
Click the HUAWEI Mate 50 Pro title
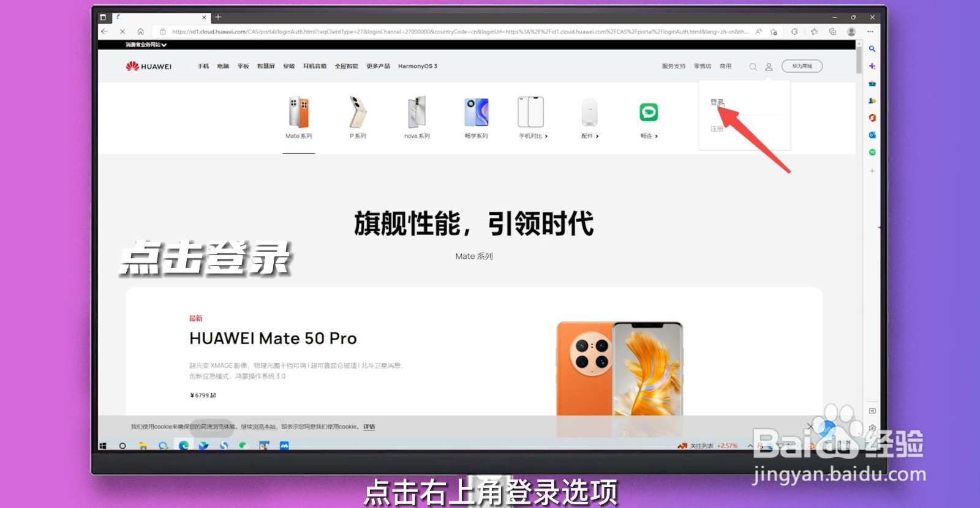pyautogui.click(x=273, y=338)
